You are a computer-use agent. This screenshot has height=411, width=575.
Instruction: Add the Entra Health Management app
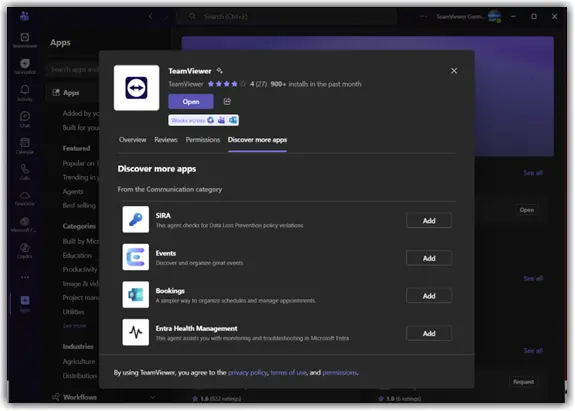tap(429, 333)
